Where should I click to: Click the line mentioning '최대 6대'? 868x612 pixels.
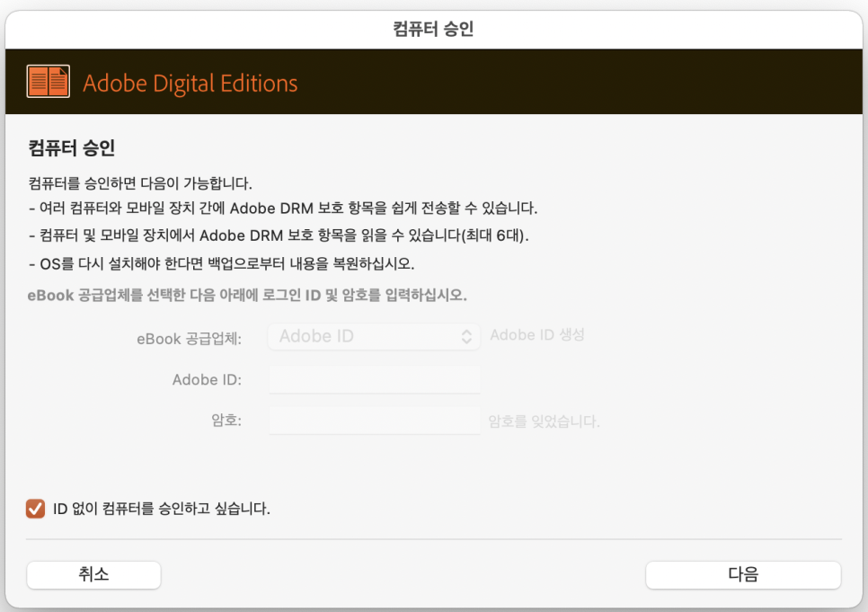pos(279,236)
